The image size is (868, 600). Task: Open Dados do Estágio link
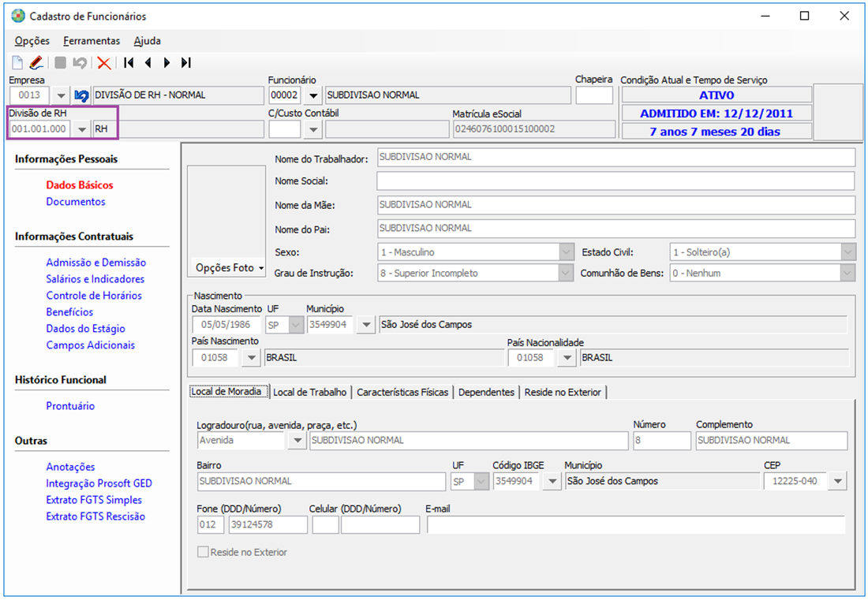tap(85, 329)
